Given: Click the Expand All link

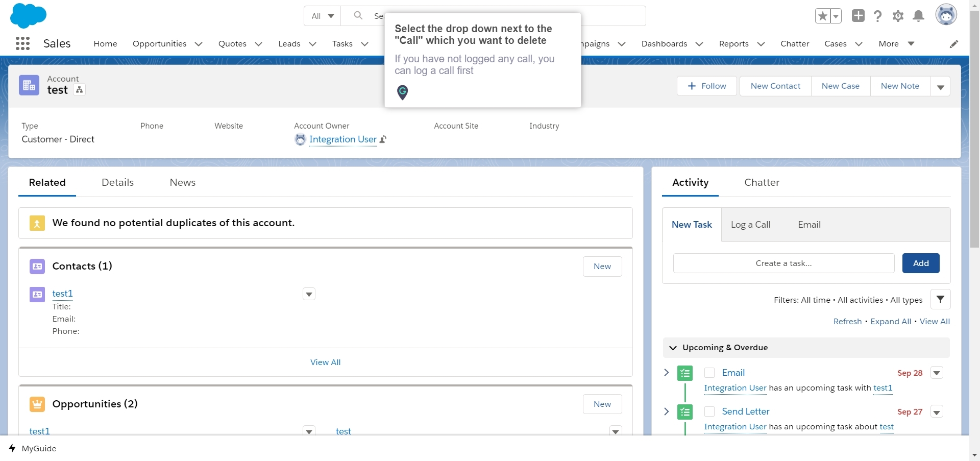Looking at the screenshot, I should point(891,322).
